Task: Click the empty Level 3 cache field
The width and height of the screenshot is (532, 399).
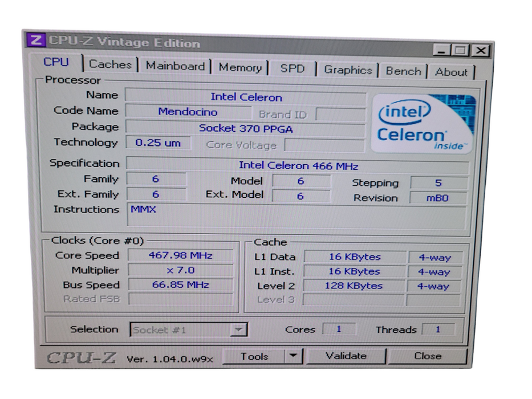Action: tap(354, 300)
